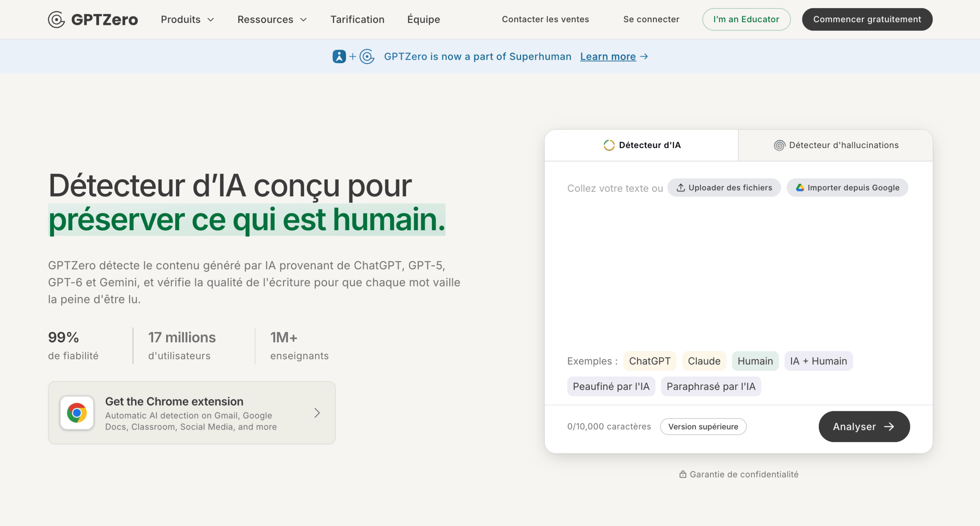Click the Analyser button
This screenshot has height=526, width=980.
click(864, 427)
